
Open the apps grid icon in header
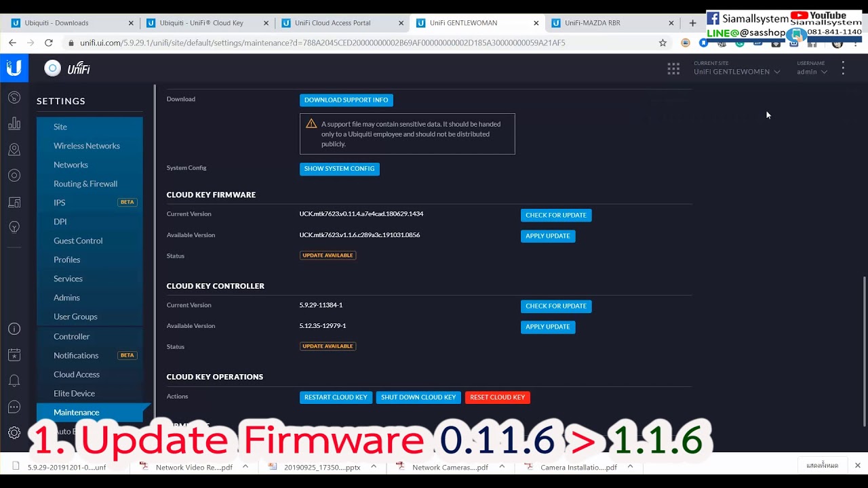(673, 68)
